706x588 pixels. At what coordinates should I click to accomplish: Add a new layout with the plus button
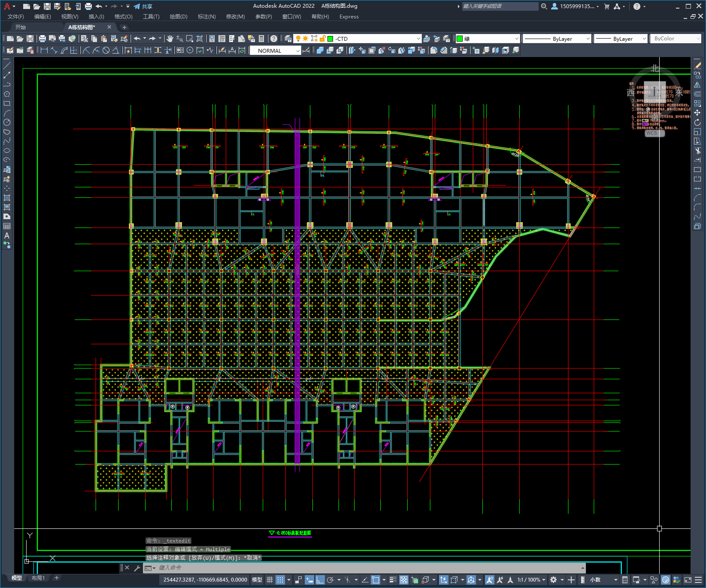tap(56, 578)
